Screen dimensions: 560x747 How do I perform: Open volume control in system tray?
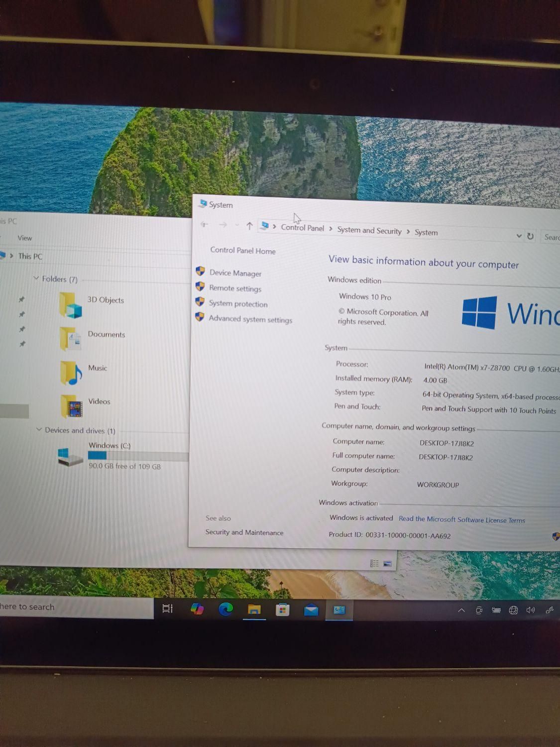click(531, 610)
